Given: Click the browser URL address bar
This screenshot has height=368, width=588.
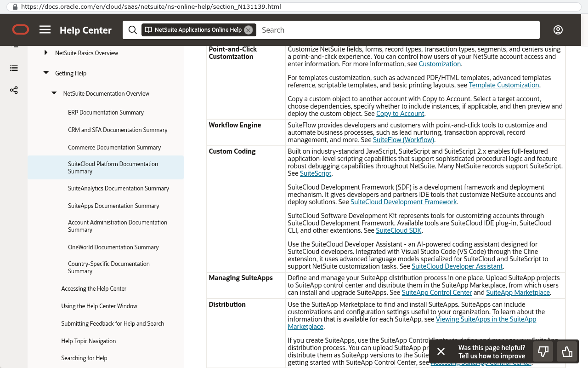Looking at the screenshot, I should [294, 7].
